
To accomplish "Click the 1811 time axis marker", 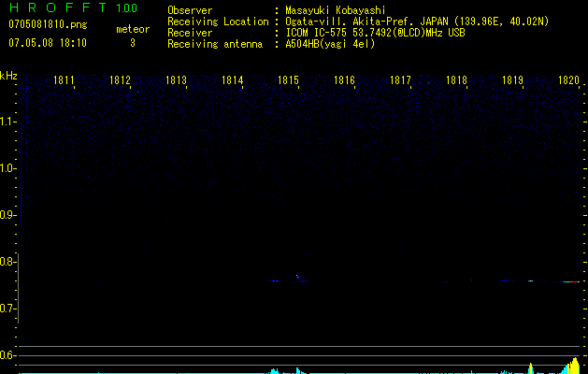I will (x=64, y=80).
